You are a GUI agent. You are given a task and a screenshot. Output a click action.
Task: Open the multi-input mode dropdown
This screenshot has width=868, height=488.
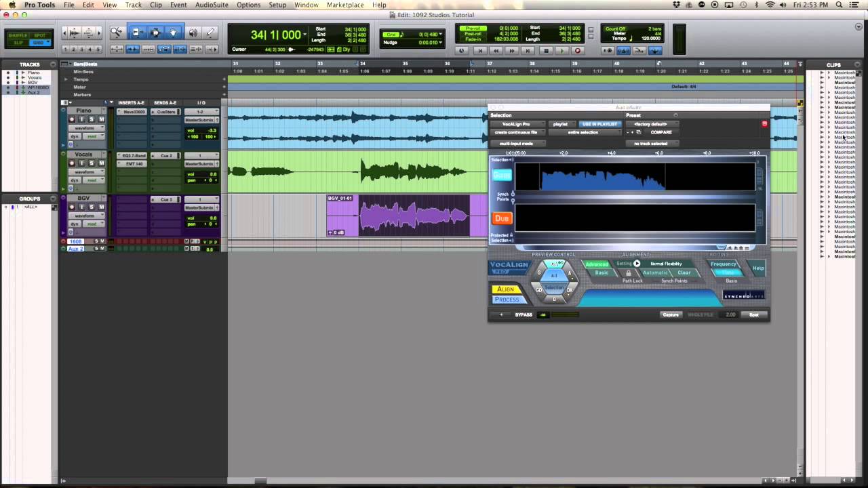point(517,143)
